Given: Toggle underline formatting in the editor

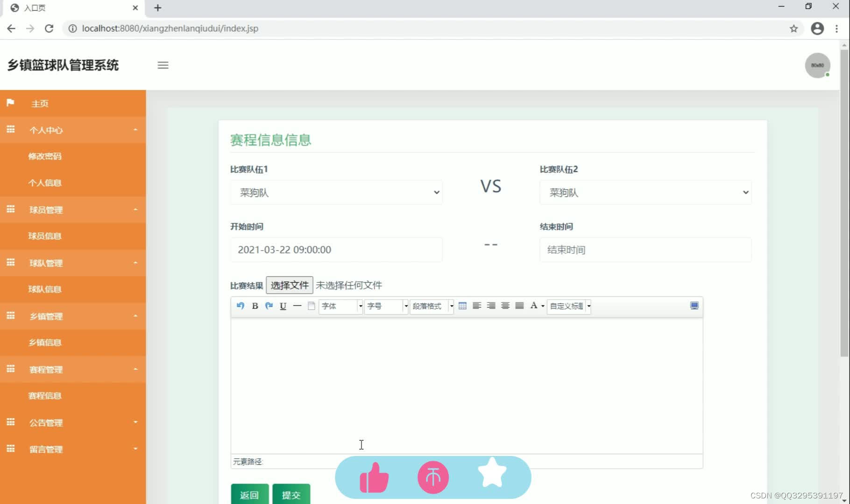Looking at the screenshot, I should click(x=283, y=306).
